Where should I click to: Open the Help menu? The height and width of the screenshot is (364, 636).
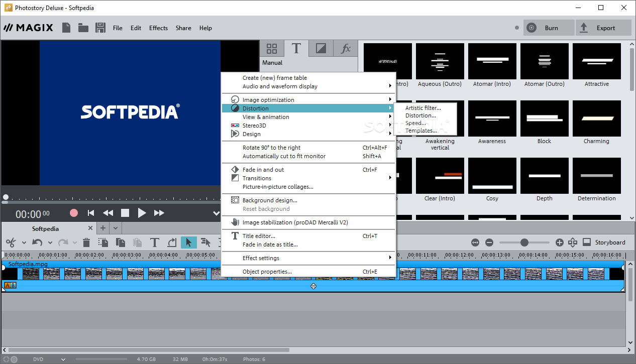click(205, 28)
